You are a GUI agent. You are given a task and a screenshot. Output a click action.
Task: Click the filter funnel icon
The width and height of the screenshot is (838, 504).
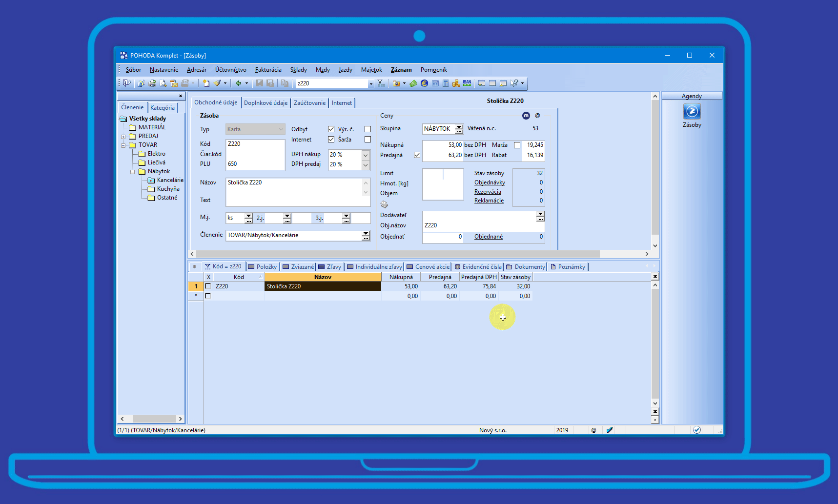(x=381, y=83)
